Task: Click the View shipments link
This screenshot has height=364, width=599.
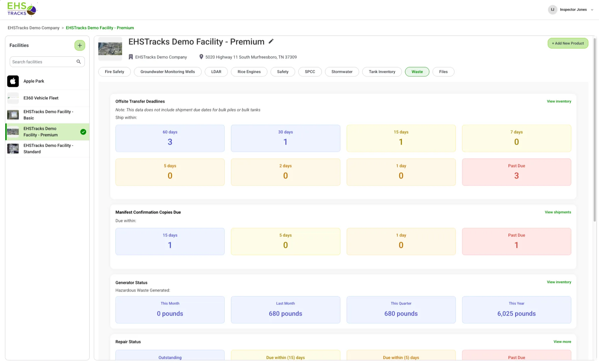Action: 558,212
